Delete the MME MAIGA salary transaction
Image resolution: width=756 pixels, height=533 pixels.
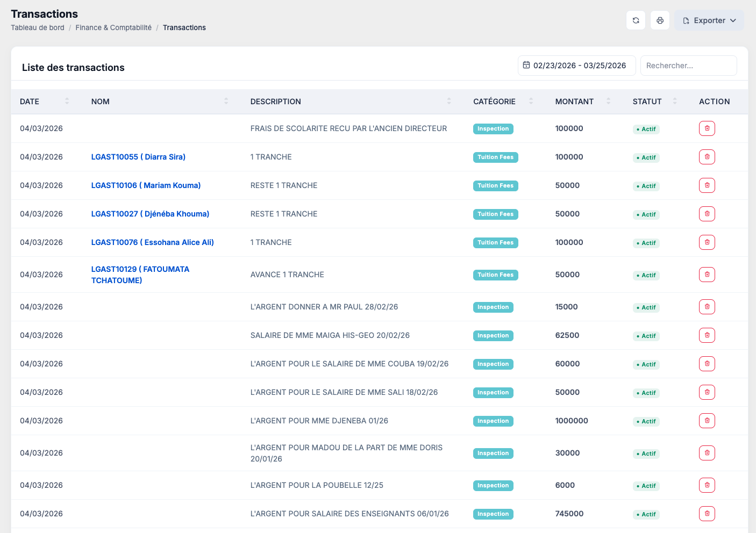click(707, 335)
